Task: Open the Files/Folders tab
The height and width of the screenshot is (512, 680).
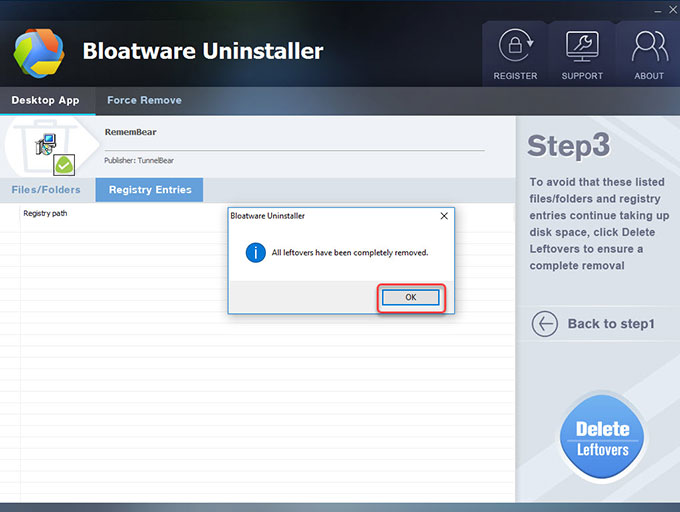Action: pos(46,190)
